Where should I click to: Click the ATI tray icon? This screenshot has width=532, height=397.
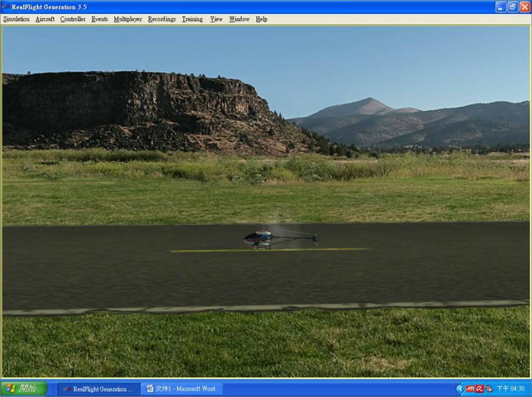[470, 389]
